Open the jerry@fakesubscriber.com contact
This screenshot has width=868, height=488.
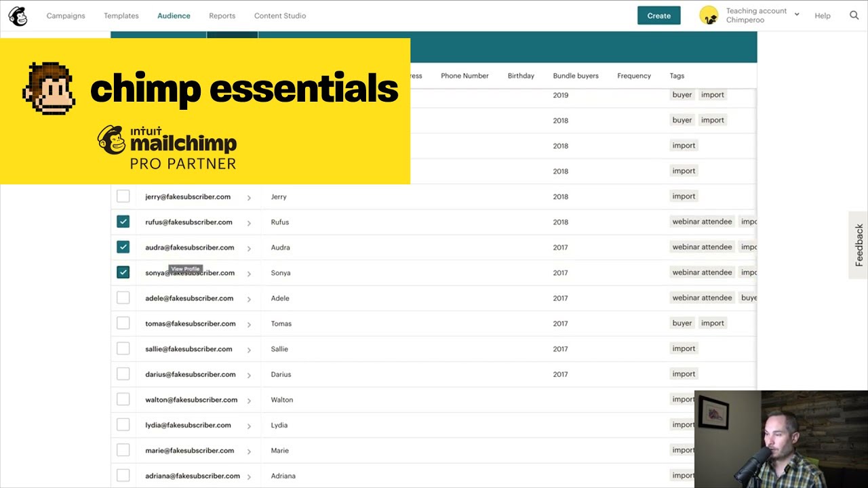pyautogui.click(x=188, y=197)
